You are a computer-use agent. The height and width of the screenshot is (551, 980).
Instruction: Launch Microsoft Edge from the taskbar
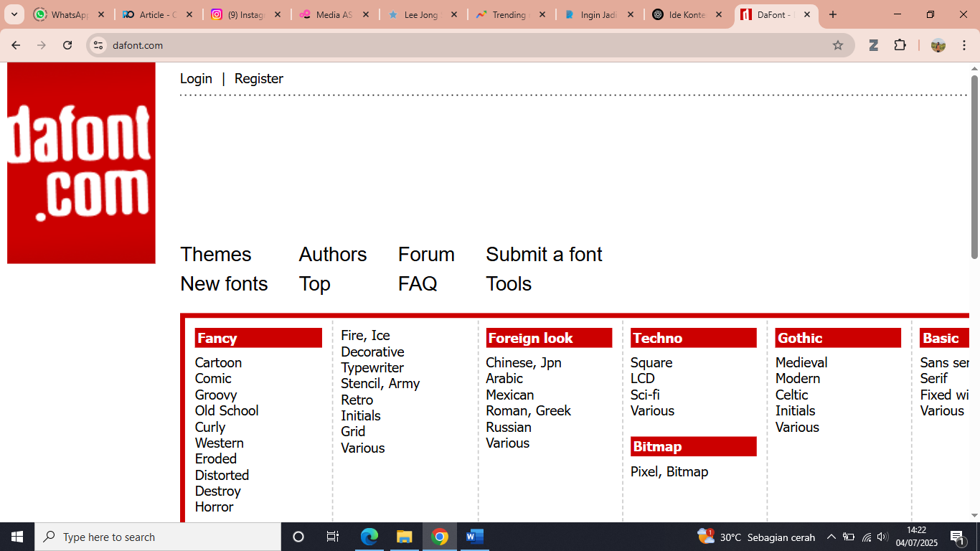pyautogui.click(x=369, y=537)
